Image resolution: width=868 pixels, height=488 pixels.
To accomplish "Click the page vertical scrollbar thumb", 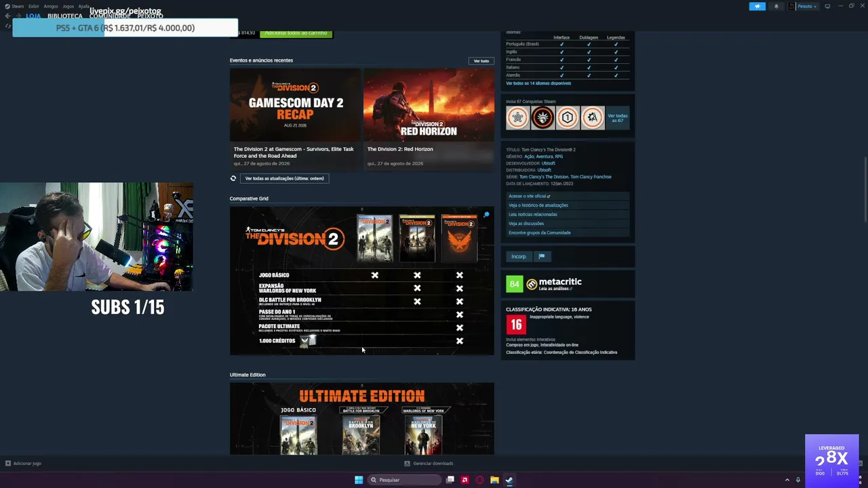I will tap(865, 189).
